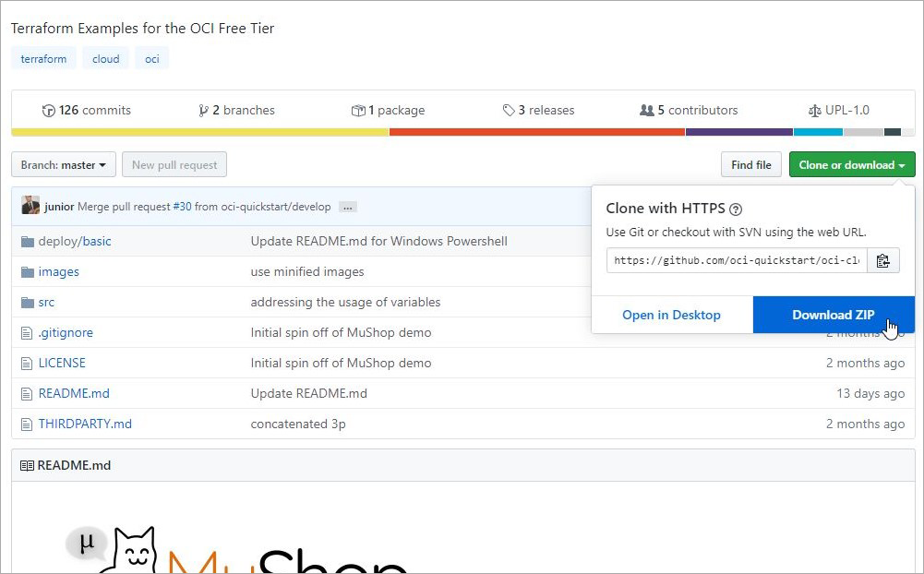This screenshot has width=924, height=574.
Task: Open the help icon beside Clone with HTTPS
Action: (736, 209)
